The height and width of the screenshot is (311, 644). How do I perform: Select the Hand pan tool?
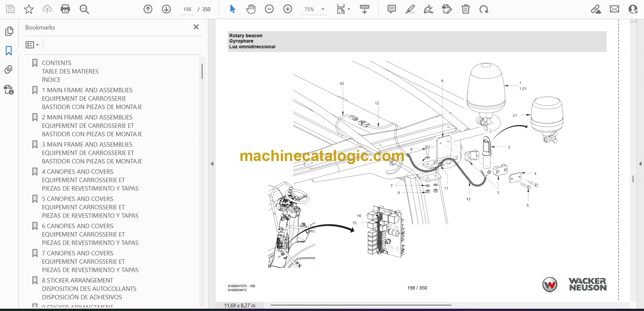click(x=251, y=9)
